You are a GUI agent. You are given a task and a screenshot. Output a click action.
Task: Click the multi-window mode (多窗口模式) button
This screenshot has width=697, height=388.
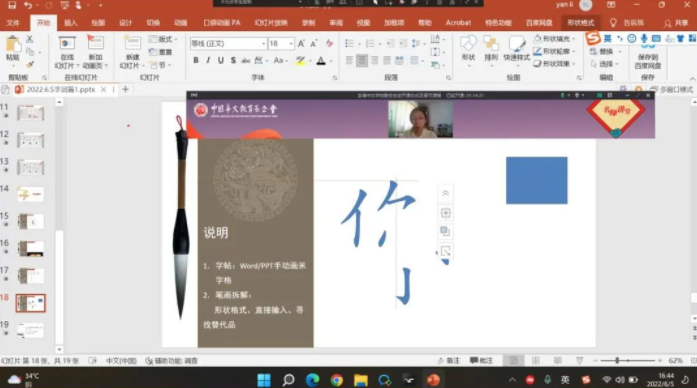tap(671, 89)
